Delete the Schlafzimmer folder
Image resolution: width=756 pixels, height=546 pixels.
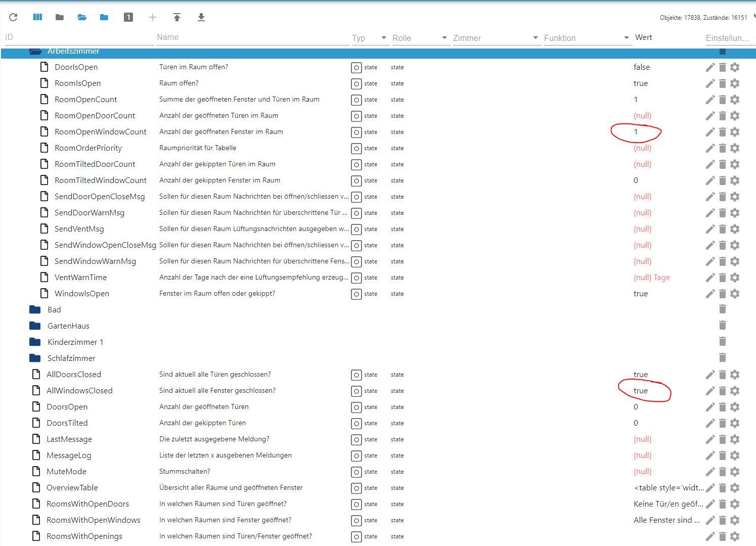[x=723, y=357]
